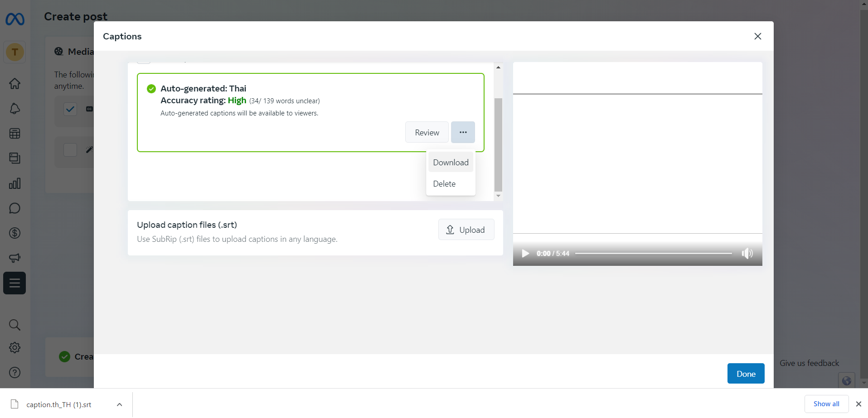Open the Inbox chat bubble icon

(15, 208)
